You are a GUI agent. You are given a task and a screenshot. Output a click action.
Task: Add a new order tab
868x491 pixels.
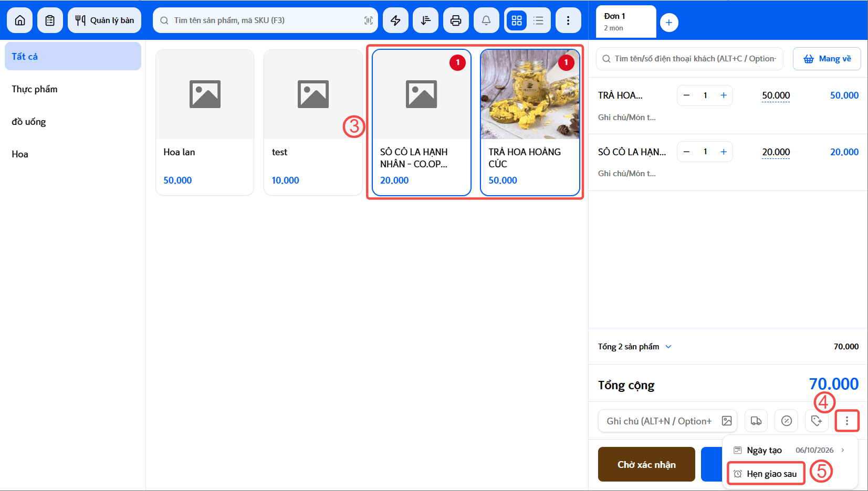669,23
